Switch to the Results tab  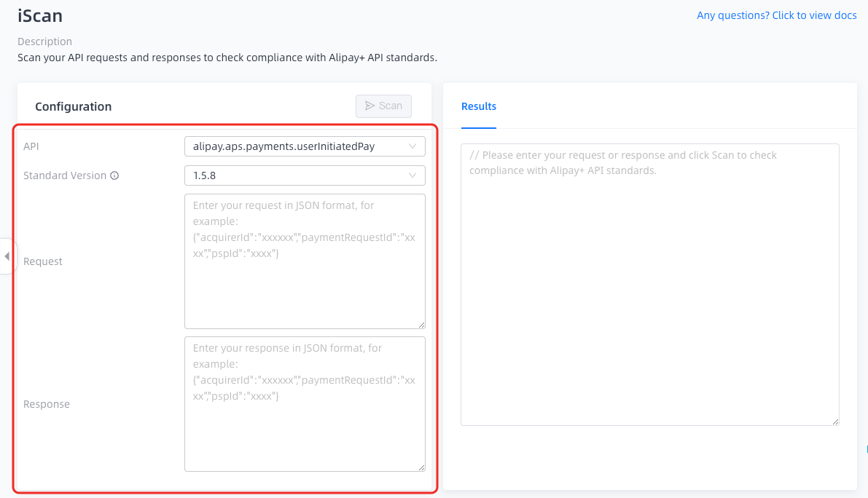[x=479, y=106]
